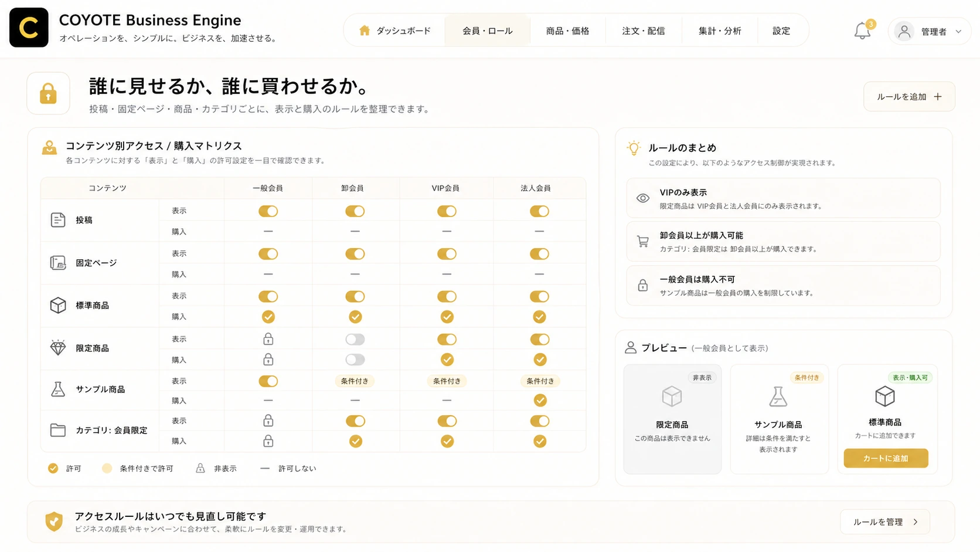Open the VIPのみ表示 rule card
Image resolution: width=980 pixels, height=552 pixels.
tap(783, 198)
